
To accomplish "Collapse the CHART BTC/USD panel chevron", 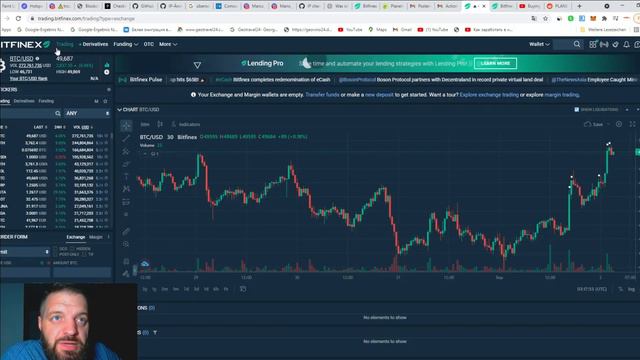I will coord(119,109).
